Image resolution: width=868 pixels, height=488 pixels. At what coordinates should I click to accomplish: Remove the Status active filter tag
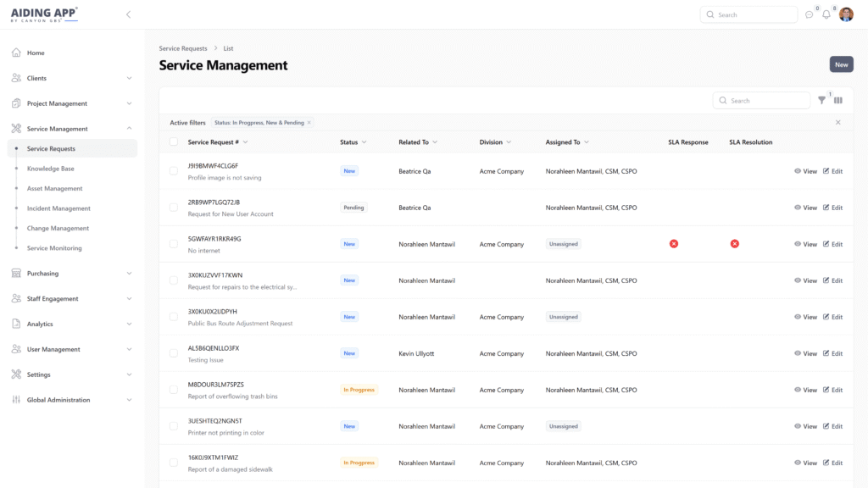coord(309,123)
